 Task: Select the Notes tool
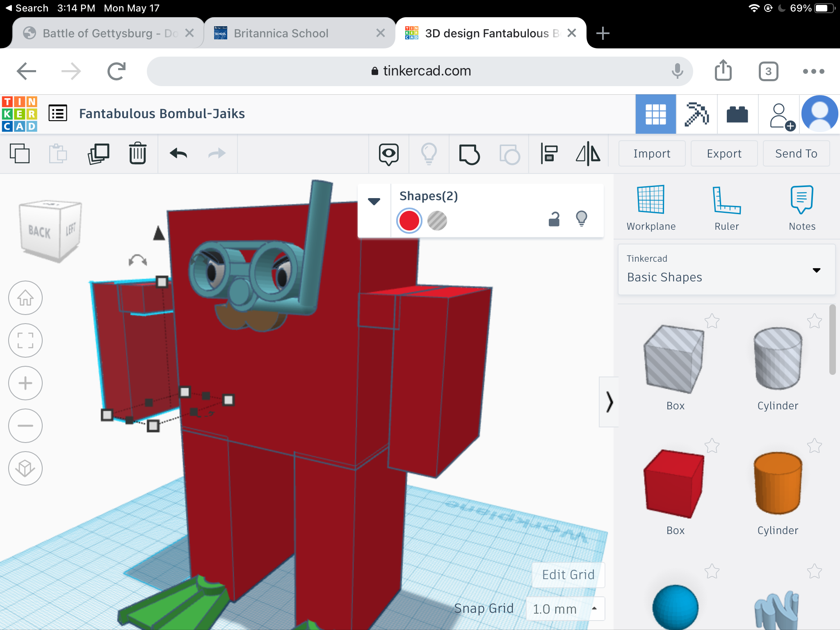(x=802, y=208)
